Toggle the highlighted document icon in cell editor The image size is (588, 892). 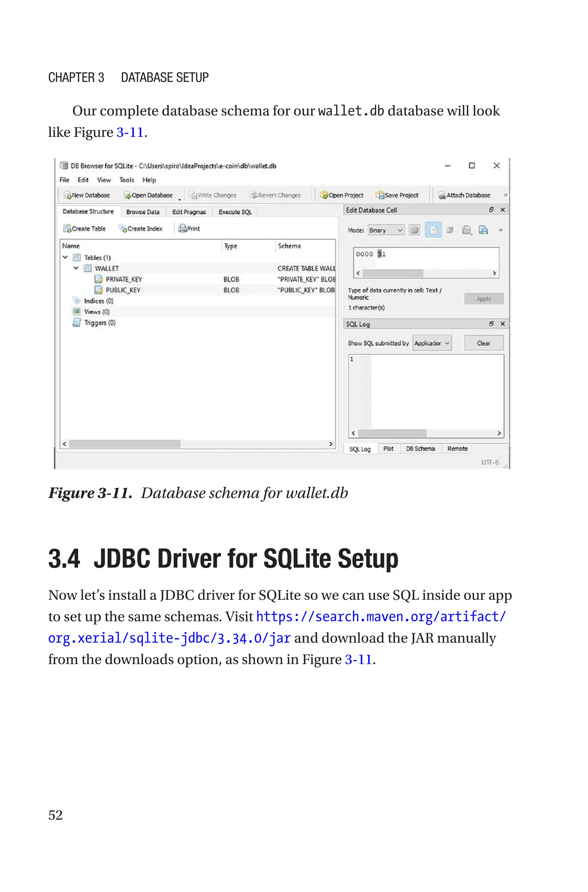pos(433,230)
